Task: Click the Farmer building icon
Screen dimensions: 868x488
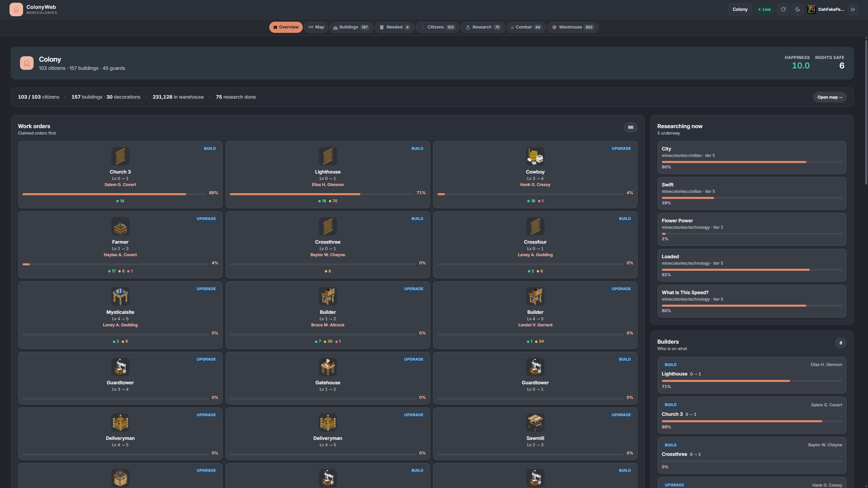Action: (x=120, y=226)
